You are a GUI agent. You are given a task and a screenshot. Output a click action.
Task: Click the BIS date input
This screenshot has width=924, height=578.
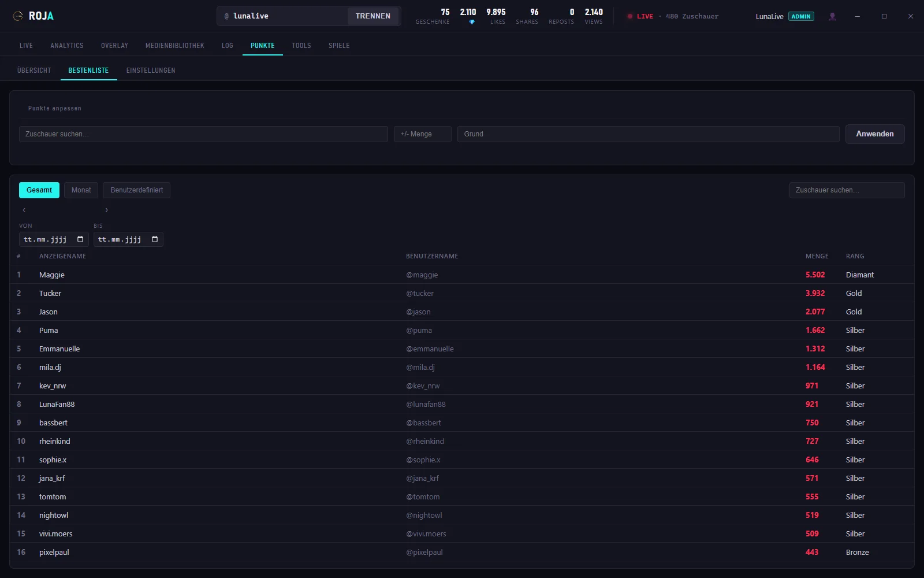[x=128, y=239]
